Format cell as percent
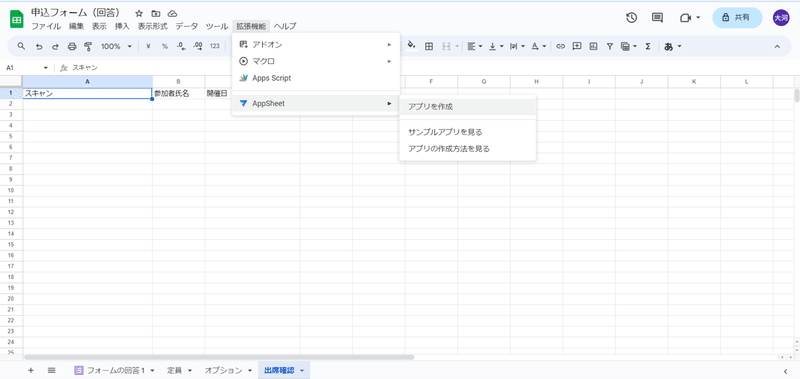800x379 pixels. point(165,46)
